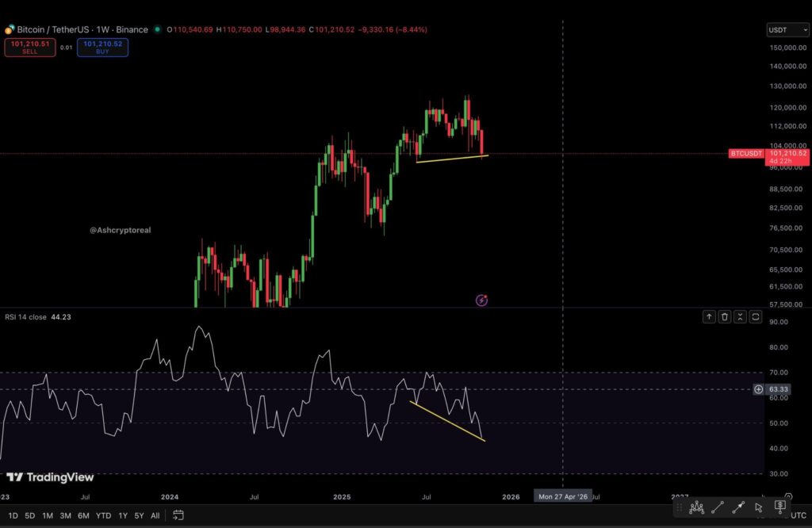Toggle the crosshair plus icon near RSI value

(759, 389)
